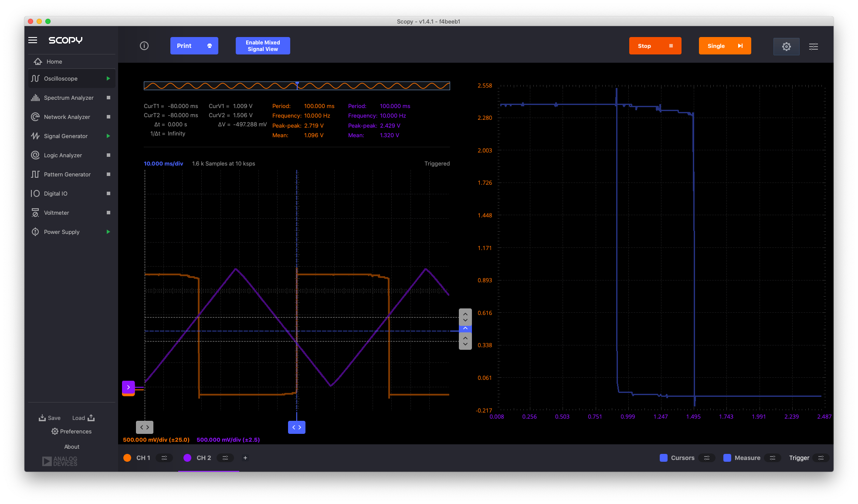Click the Digital IO icon
The height and width of the screenshot is (504, 858).
35,193
